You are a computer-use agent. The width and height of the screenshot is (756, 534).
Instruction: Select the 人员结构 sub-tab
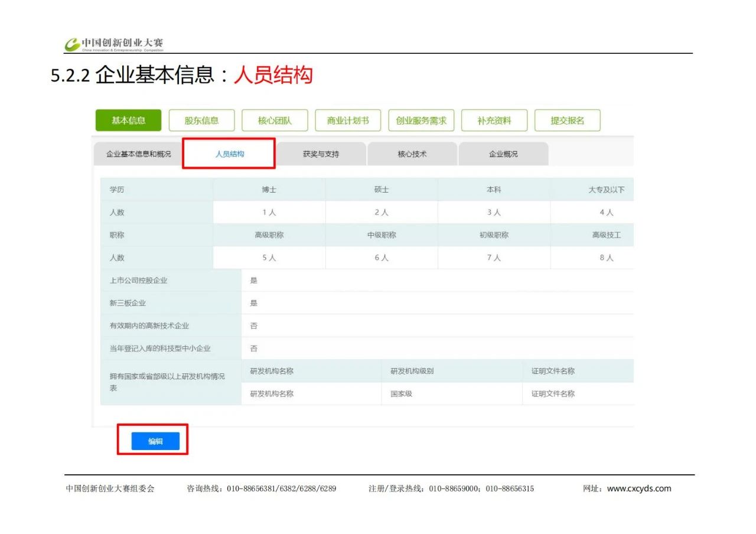click(x=229, y=154)
